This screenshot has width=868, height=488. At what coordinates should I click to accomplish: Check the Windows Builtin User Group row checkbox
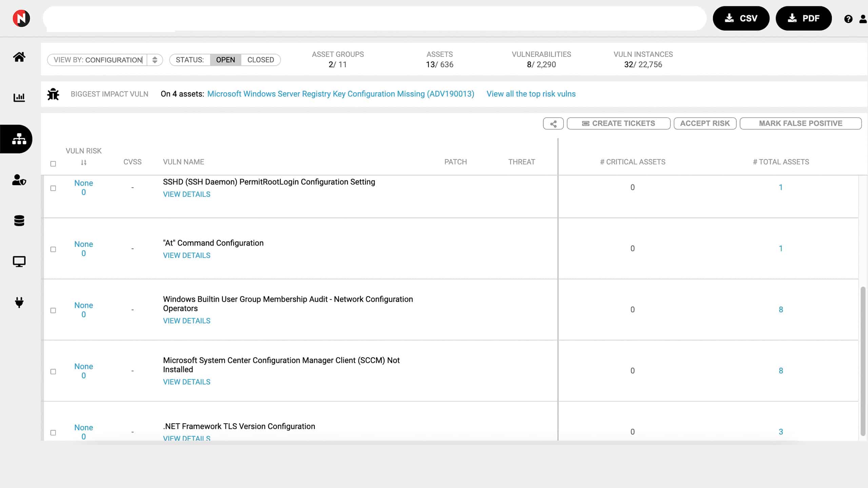[x=53, y=310]
